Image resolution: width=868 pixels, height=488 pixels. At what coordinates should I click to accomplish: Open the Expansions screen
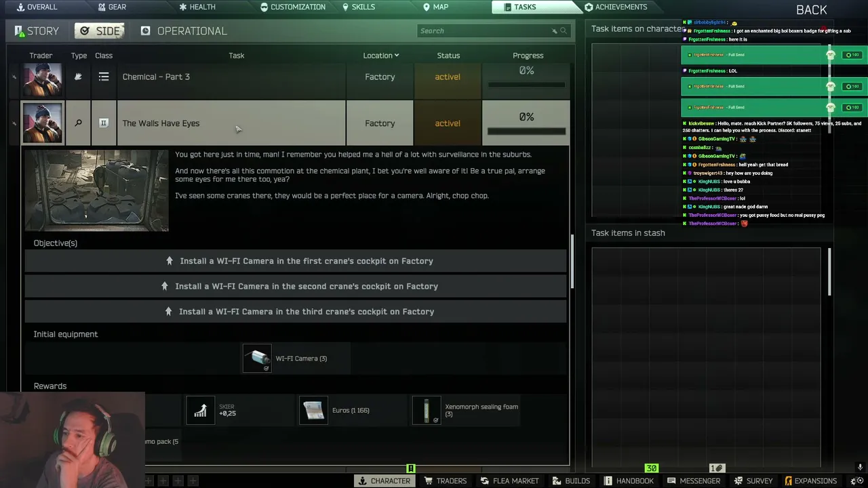click(x=810, y=481)
